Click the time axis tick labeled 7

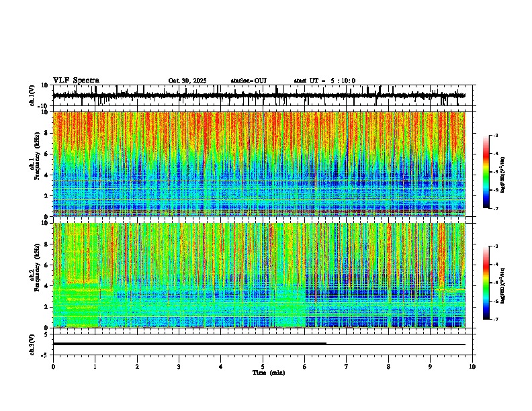click(347, 367)
